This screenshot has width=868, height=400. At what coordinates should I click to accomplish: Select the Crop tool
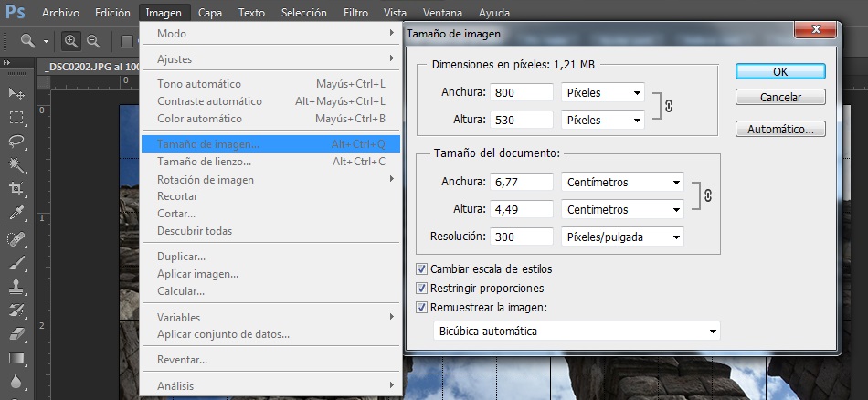point(16,189)
